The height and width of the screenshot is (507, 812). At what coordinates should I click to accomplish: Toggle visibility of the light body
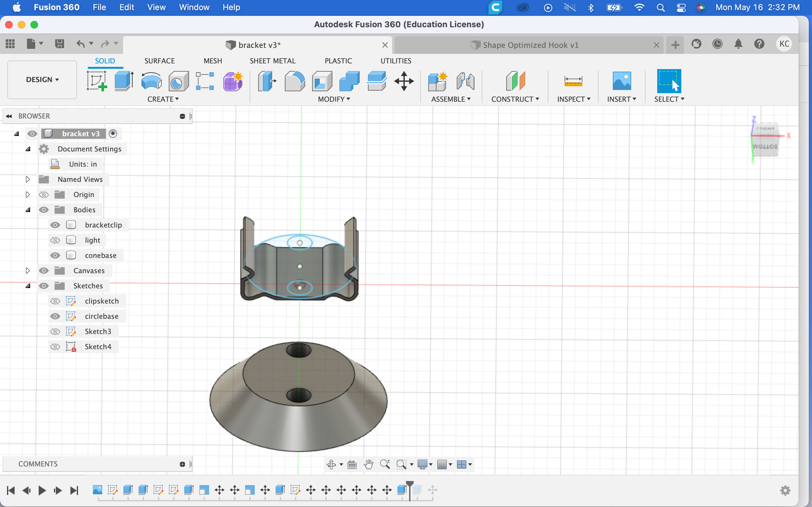55,240
